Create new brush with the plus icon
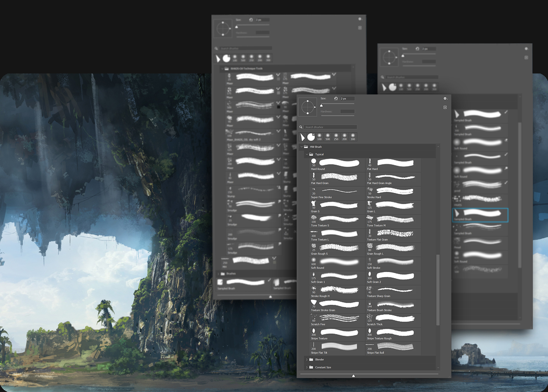Viewport: 548px width, 392px height. coord(445,107)
